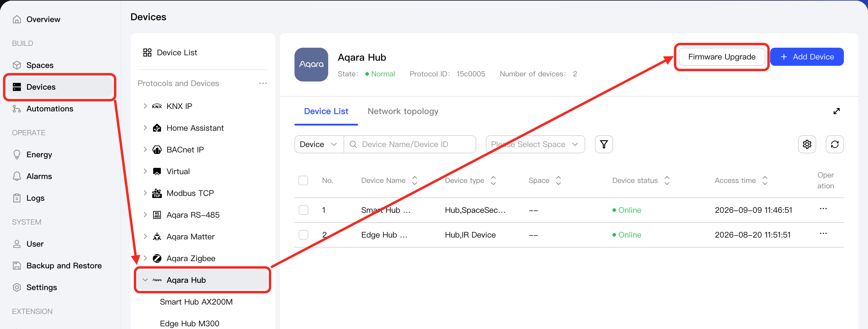Click the Spaces cube icon
This screenshot has width=868, height=329.
point(17,65)
